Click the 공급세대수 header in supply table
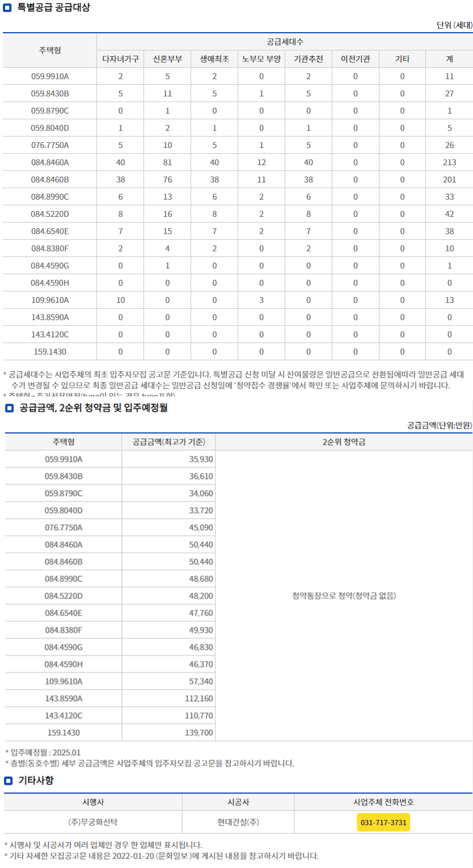 point(285,42)
